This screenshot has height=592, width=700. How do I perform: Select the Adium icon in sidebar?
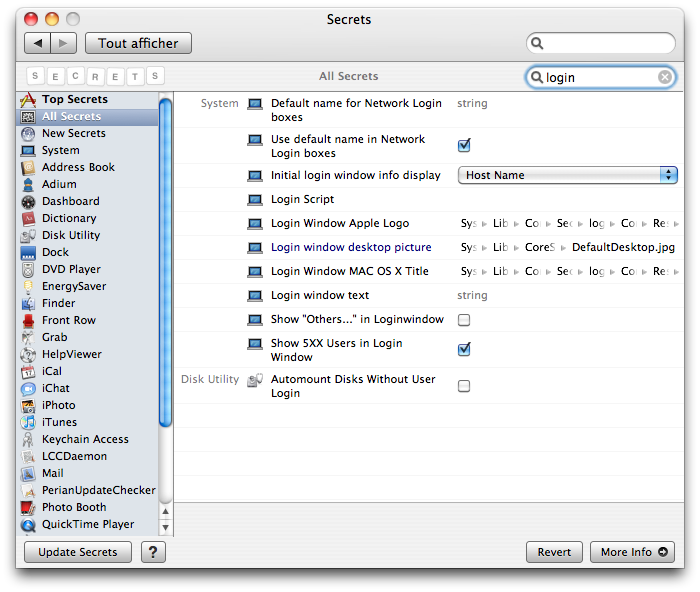coord(28,184)
